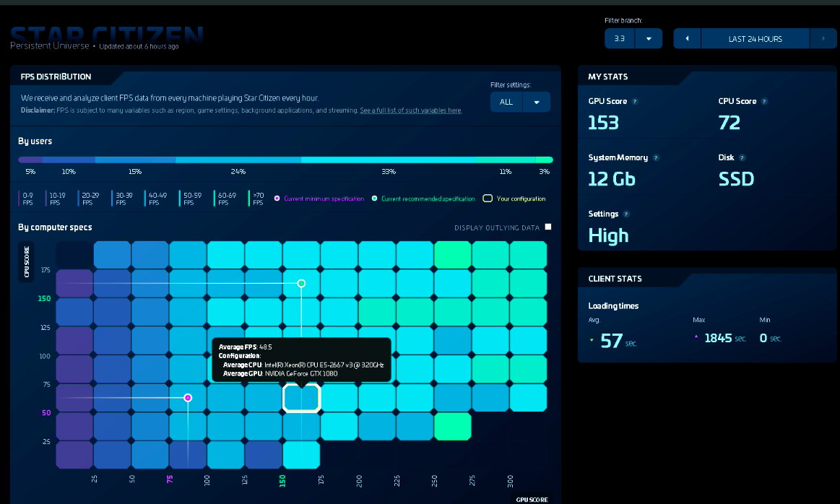840x504 pixels.
Task: Click the CPU Score help icon
Action: point(764,102)
